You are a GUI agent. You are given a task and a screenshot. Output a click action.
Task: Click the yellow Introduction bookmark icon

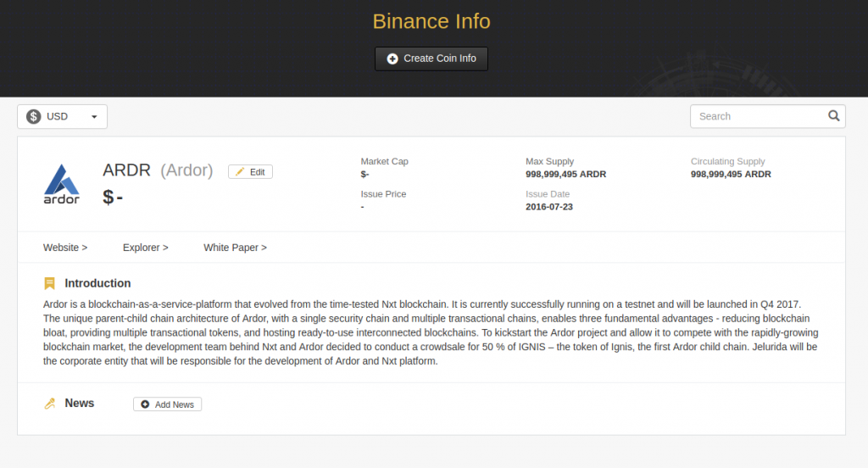tap(49, 283)
